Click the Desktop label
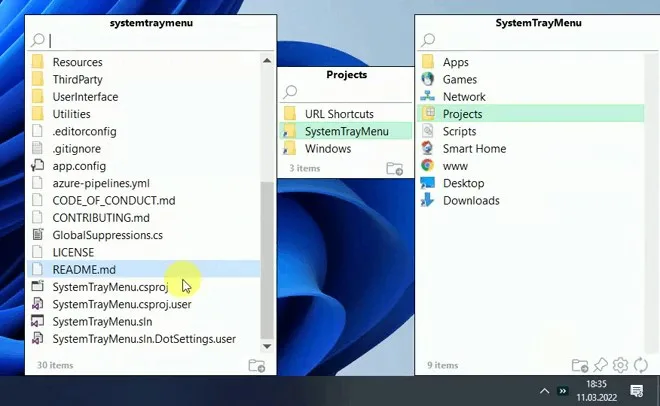This screenshot has width=660, height=406. coord(463,183)
